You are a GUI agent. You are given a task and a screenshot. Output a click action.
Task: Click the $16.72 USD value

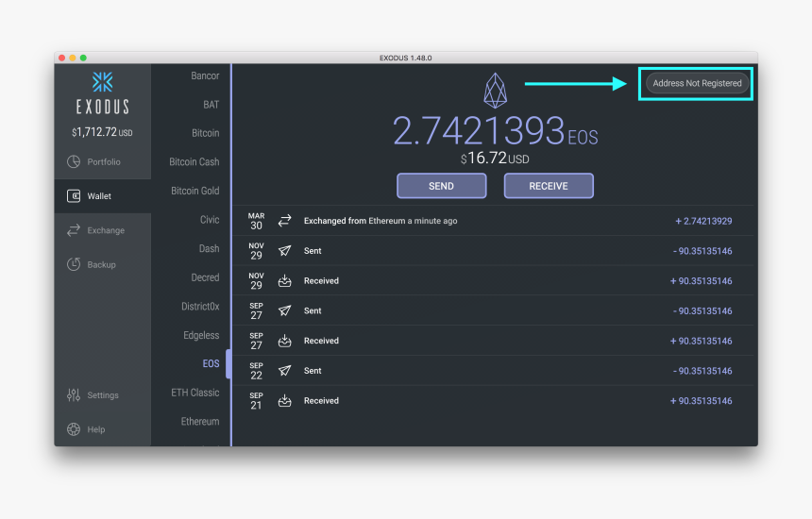[x=495, y=159]
